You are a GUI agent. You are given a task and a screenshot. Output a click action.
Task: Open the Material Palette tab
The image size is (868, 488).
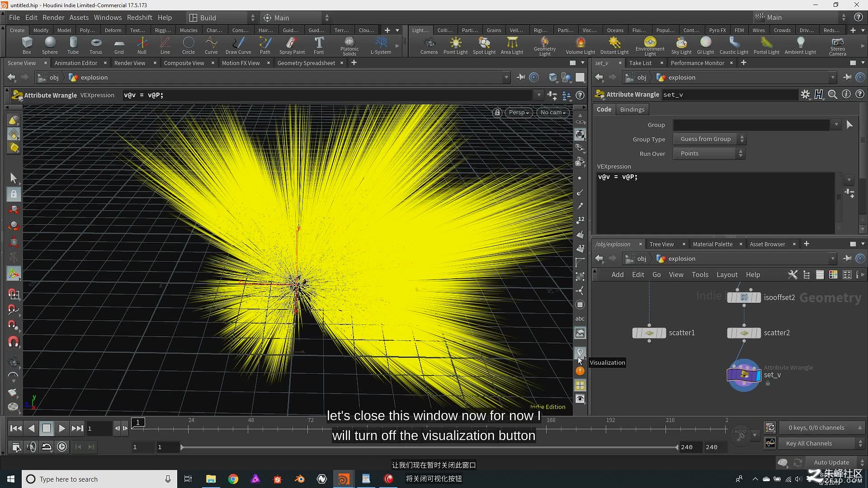coord(712,244)
